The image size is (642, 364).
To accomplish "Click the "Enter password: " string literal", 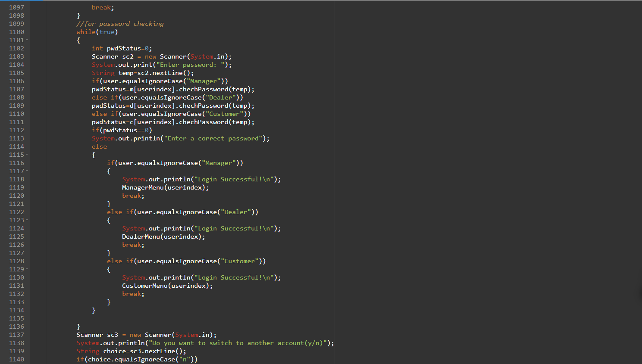I will coord(190,65).
